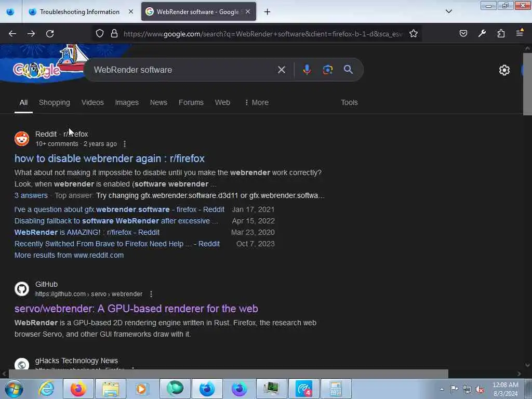Submit search with magnifier icon

pos(348,70)
